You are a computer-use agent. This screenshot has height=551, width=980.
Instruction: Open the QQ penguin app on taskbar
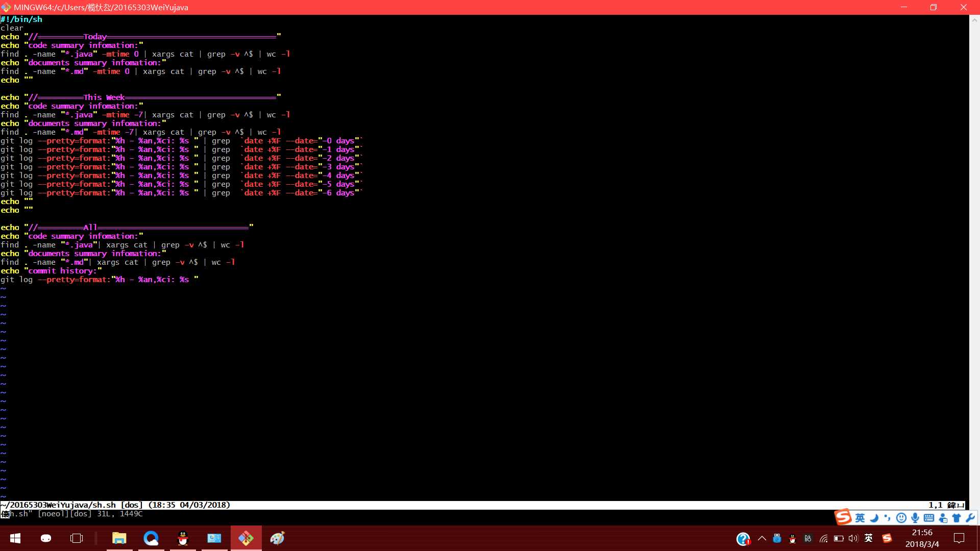[x=183, y=538]
